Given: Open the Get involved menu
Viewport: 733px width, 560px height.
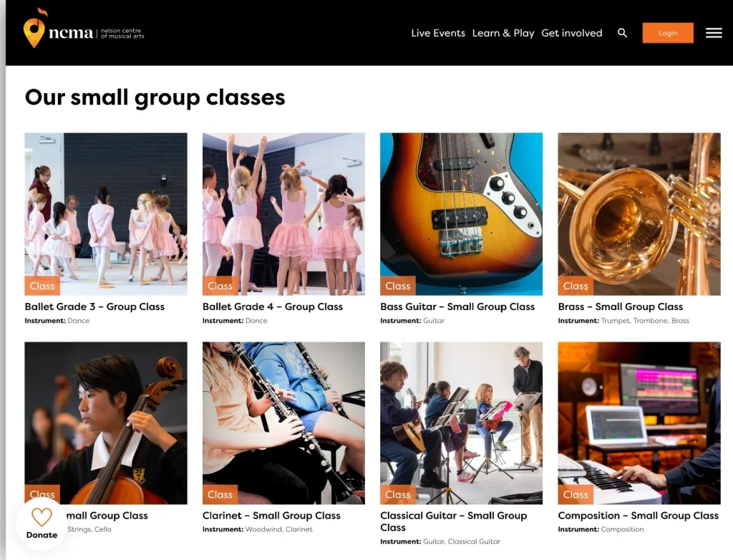Looking at the screenshot, I should 572,33.
